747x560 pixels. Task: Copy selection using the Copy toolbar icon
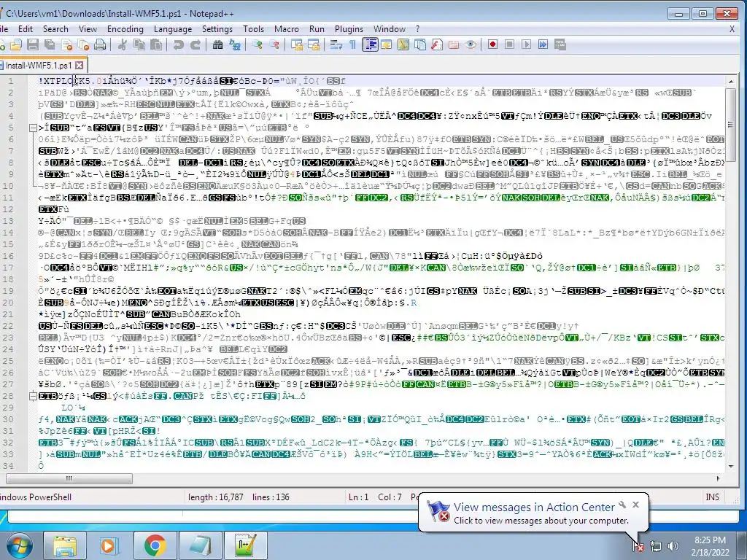(x=139, y=44)
